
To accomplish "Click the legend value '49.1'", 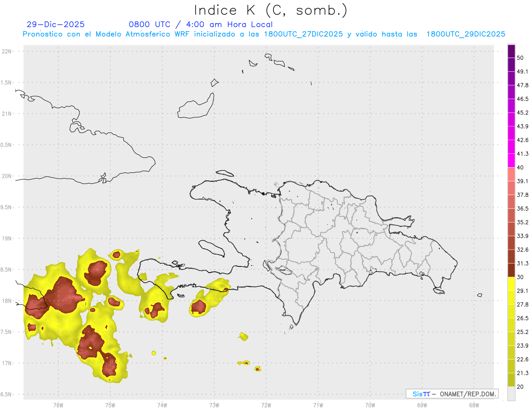I will [523, 71].
